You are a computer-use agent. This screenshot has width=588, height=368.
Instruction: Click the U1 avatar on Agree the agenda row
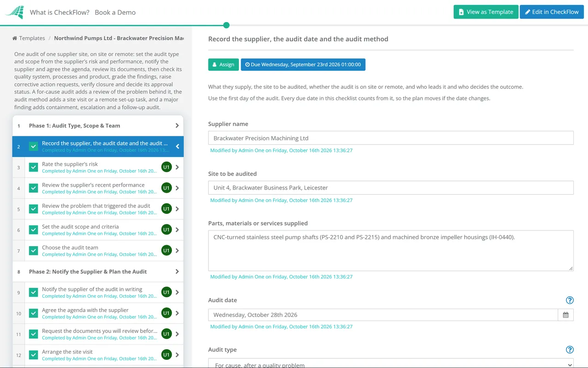pos(166,313)
